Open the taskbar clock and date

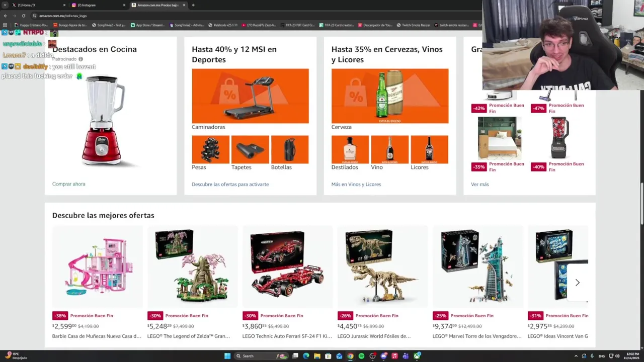[631, 356]
